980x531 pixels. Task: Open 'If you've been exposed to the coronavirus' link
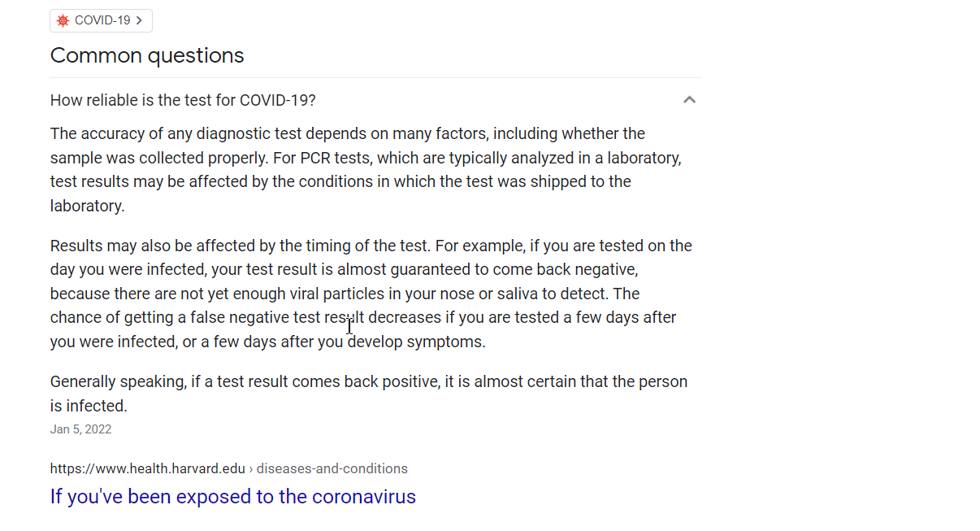[x=233, y=496]
